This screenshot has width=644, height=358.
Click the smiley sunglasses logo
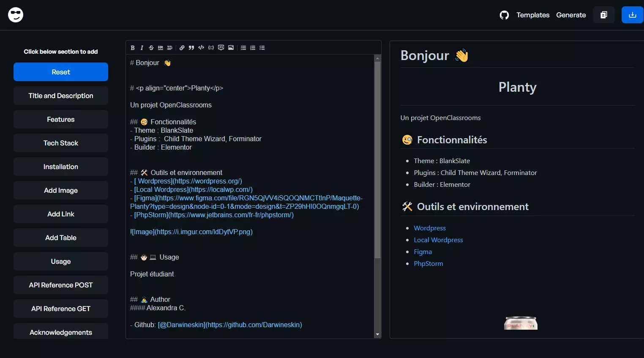(x=16, y=15)
